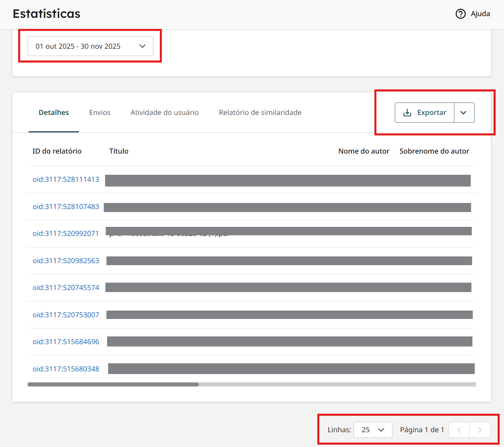Switch to the Envios tab

[100, 113]
